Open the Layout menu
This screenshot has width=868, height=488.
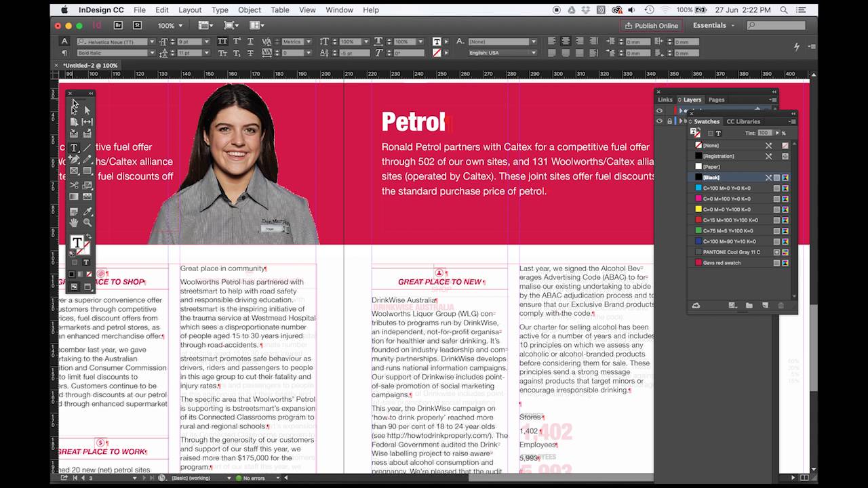pos(190,10)
